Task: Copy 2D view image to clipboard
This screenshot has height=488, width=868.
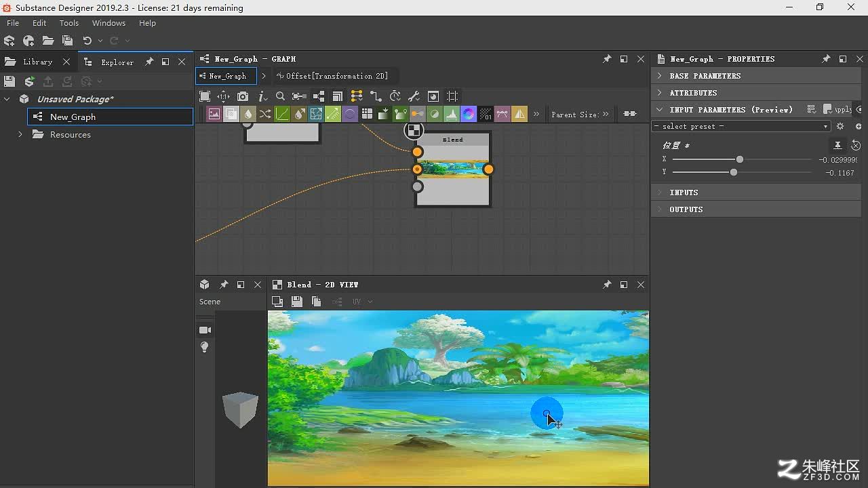Action: pyautogui.click(x=316, y=302)
